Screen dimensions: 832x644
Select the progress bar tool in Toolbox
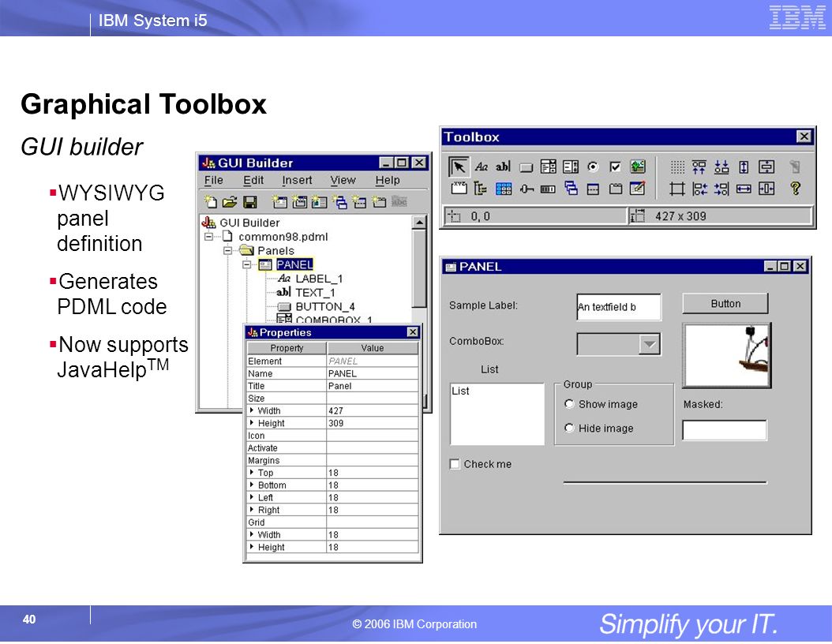point(548,189)
